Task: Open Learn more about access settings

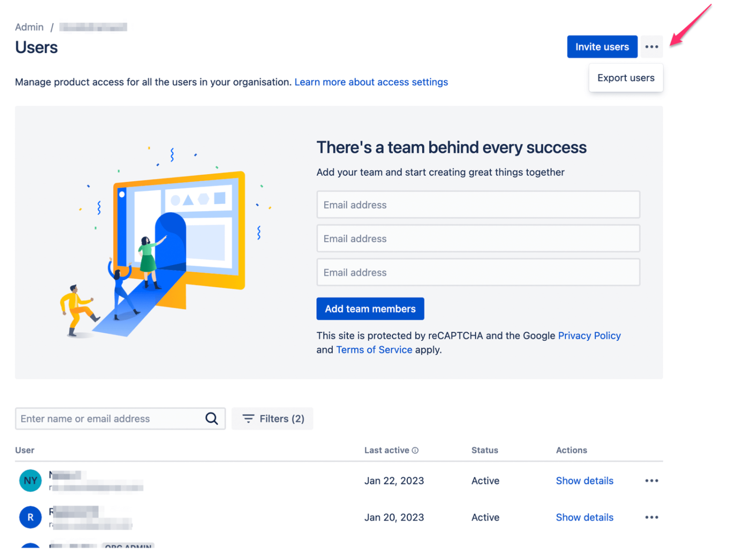Action: [x=371, y=82]
